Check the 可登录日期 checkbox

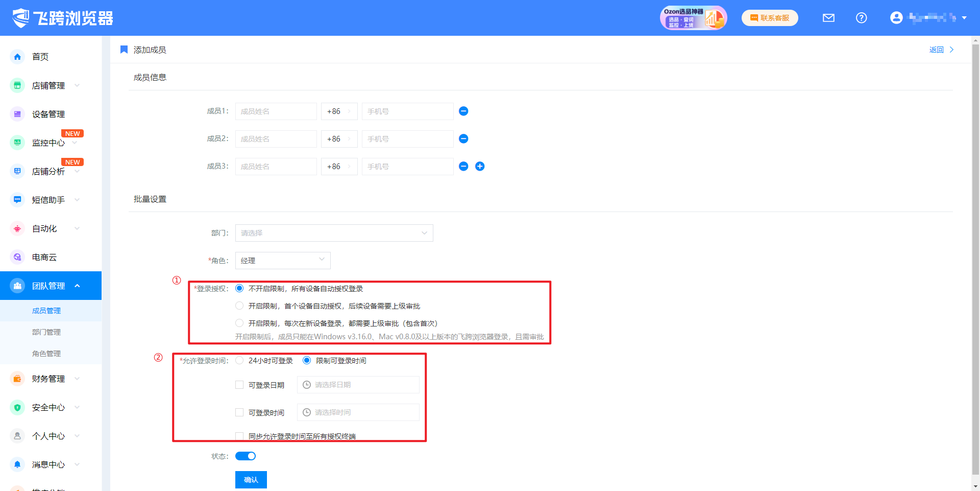(239, 385)
